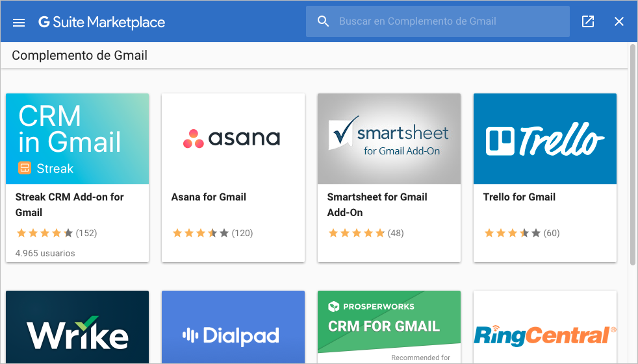Image resolution: width=638 pixels, height=364 pixels.
Task: Click the Asana for Gmail title
Action: pos(209,197)
